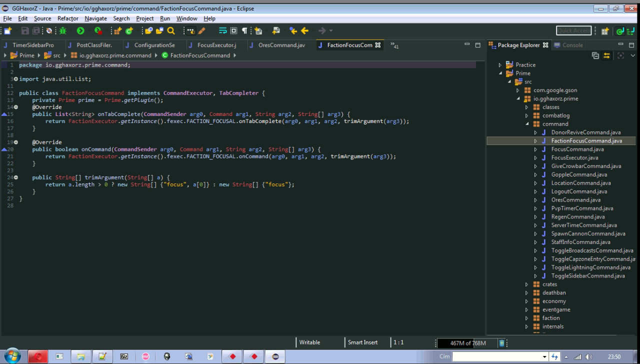Click the green Run button icon
Viewport: 640px width, 364px height.
tap(80, 31)
